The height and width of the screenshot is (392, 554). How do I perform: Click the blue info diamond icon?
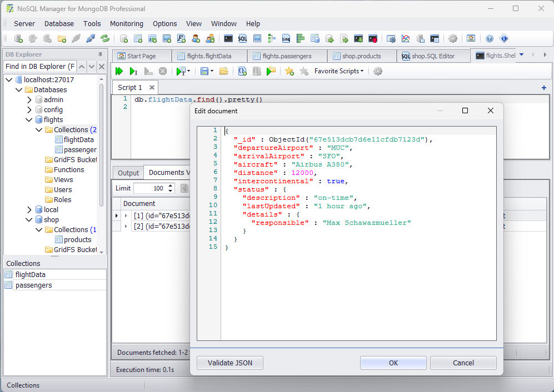[504, 38]
